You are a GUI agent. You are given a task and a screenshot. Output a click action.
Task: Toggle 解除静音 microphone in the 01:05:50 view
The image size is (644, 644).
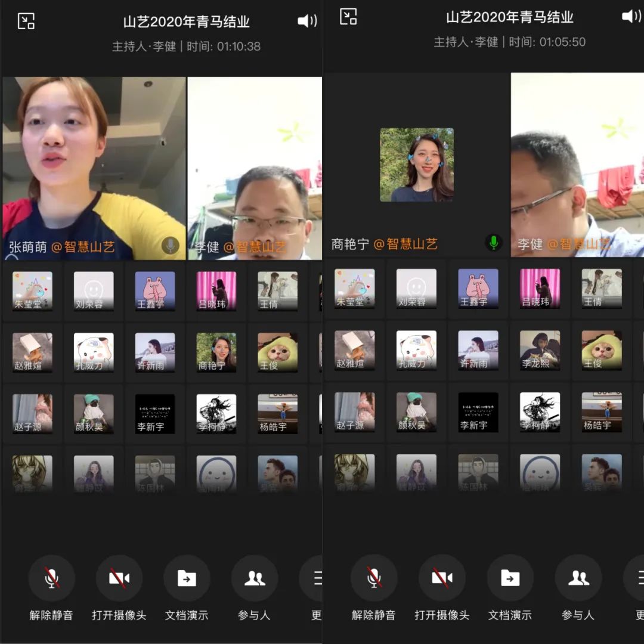pos(374,578)
